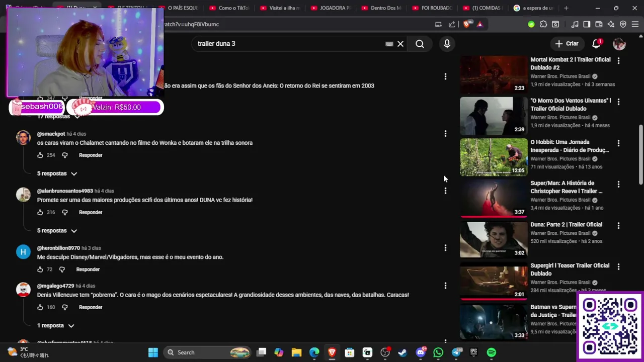Open the media playlist music note icon
Image resolution: width=644 pixels, height=362 pixels.
pyautogui.click(x=575, y=24)
